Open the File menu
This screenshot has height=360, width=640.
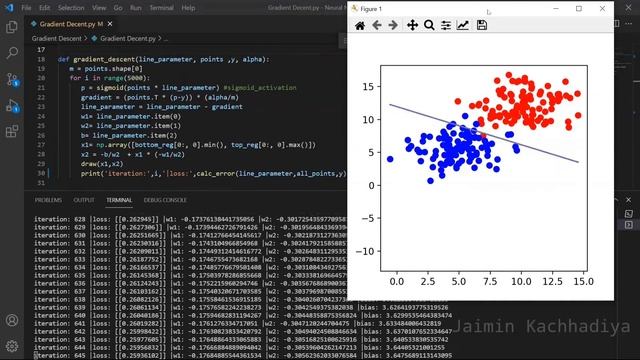(26, 8)
